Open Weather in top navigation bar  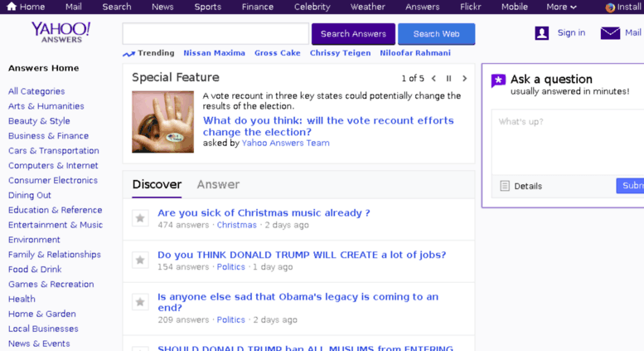click(x=368, y=7)
